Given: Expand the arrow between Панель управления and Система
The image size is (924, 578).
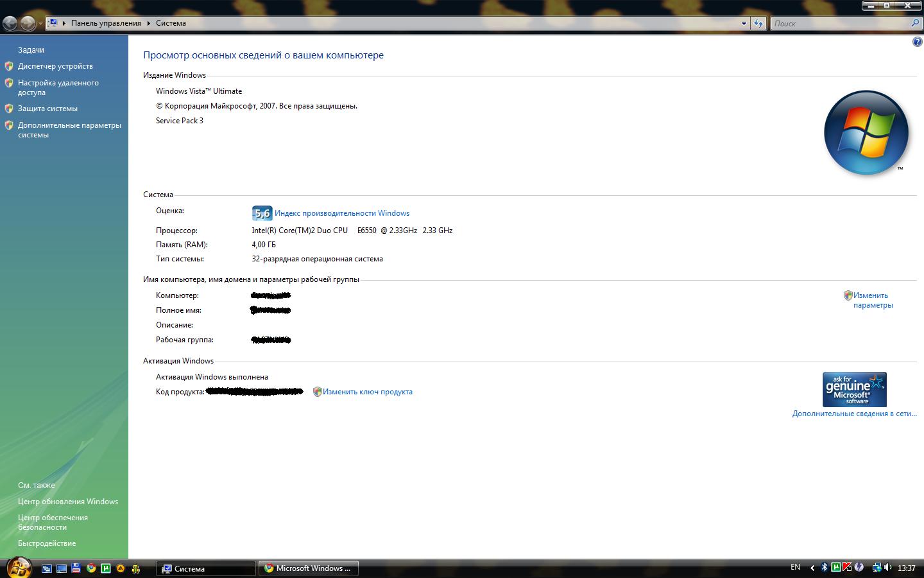Looking at the screenshot, I should coord(148,23).
